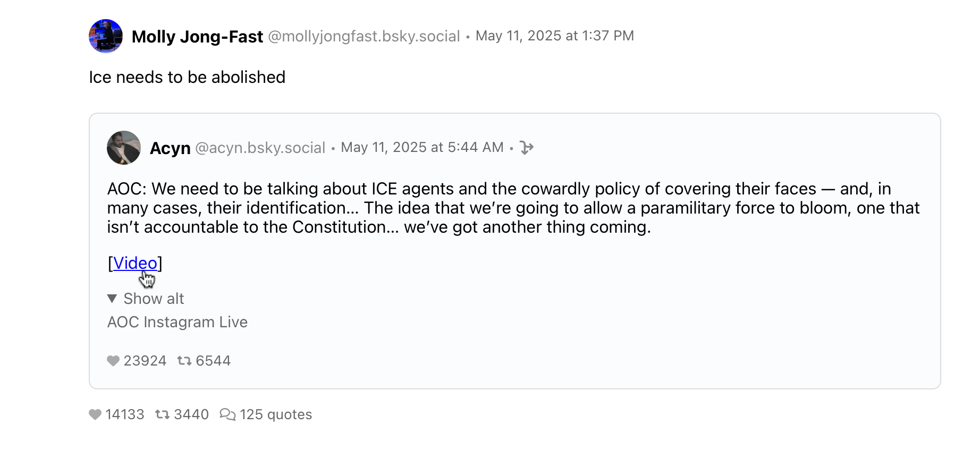Open Molly Jong-Fast's display name link
The height and width of the screenshot is (450, 980).
click(197, 37)
